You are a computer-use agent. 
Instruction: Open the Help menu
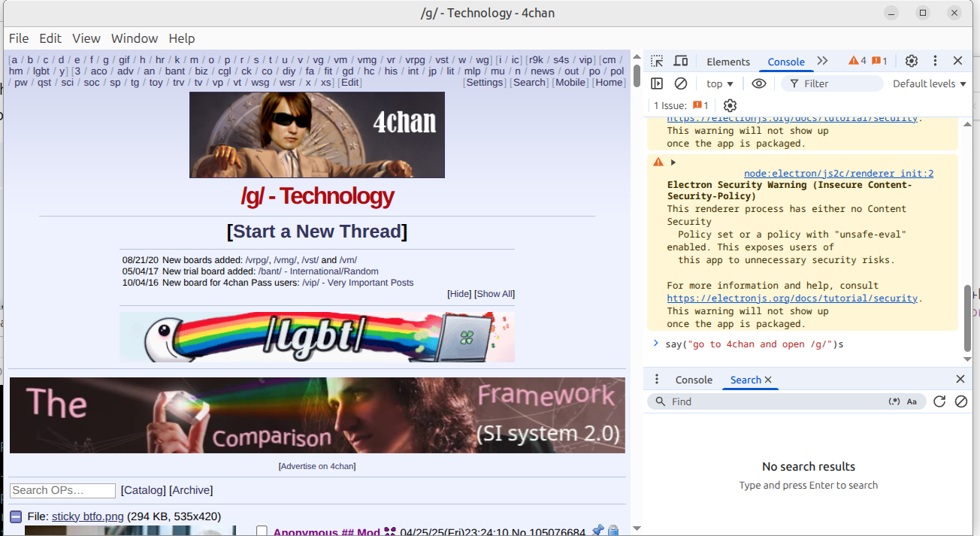coord(181,38)
